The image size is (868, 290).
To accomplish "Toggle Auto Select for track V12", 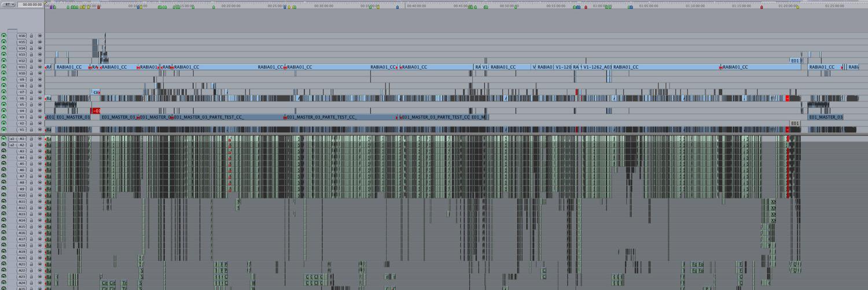I will (40, 61).
